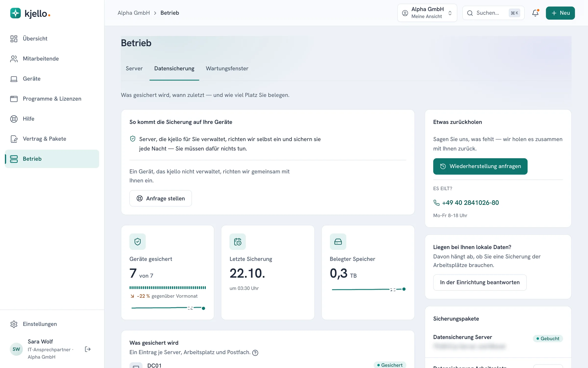588x368 pixels.
Task: Open the notifications bell
Action: 535,13
